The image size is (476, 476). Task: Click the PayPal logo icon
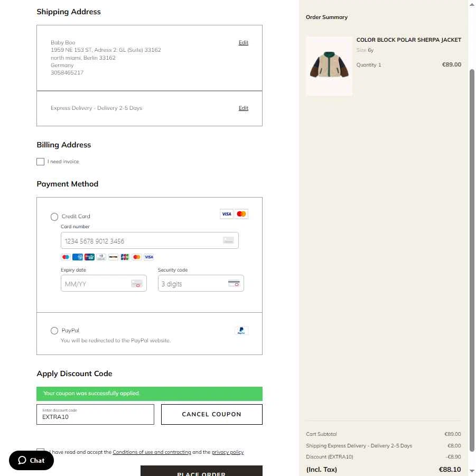[x=241, y=331]
